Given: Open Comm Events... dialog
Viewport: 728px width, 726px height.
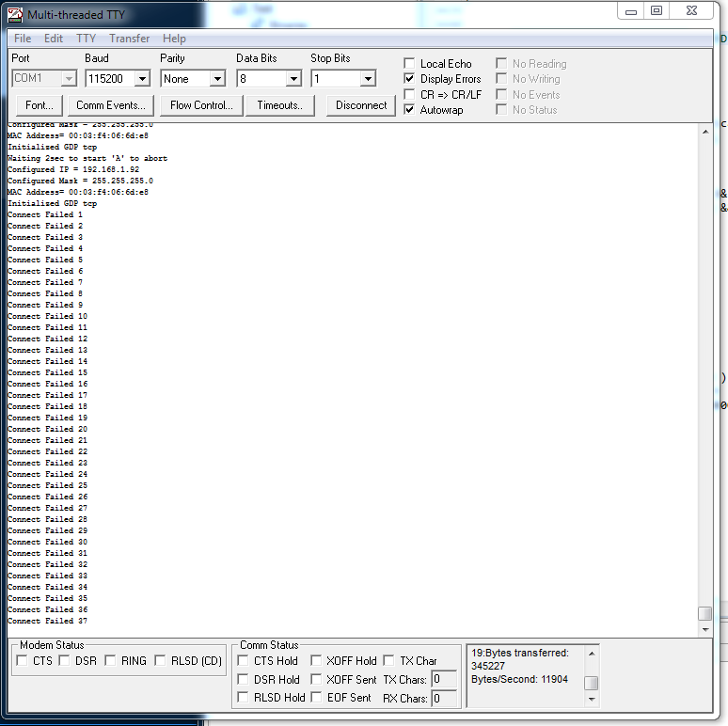Looking at the screenshot, I should [111, 105].
